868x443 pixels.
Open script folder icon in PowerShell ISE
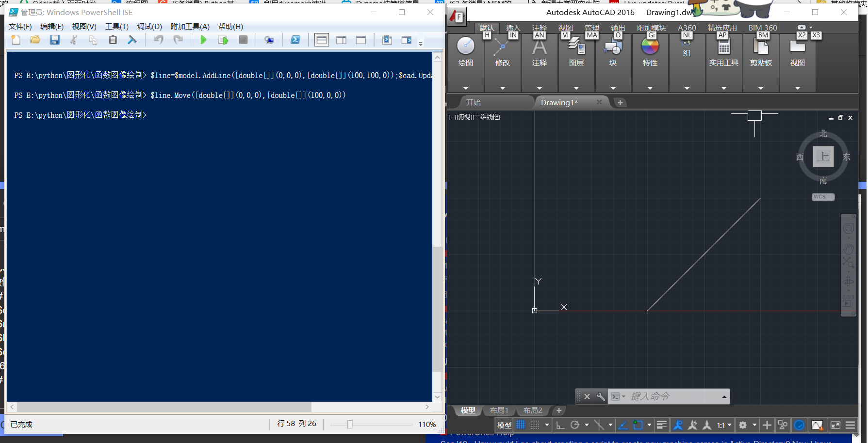click(35, 40)
